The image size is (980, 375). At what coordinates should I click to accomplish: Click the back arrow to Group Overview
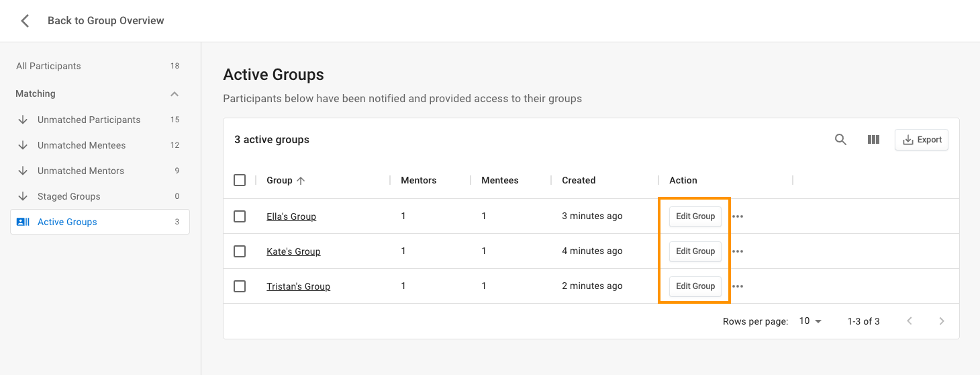[x=25, y=21]
